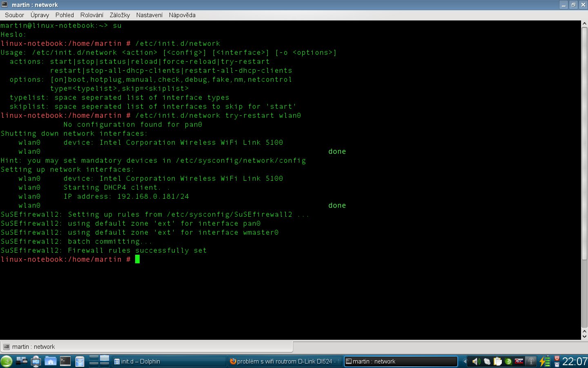Open the info notification tray icon

coord(531,361)
